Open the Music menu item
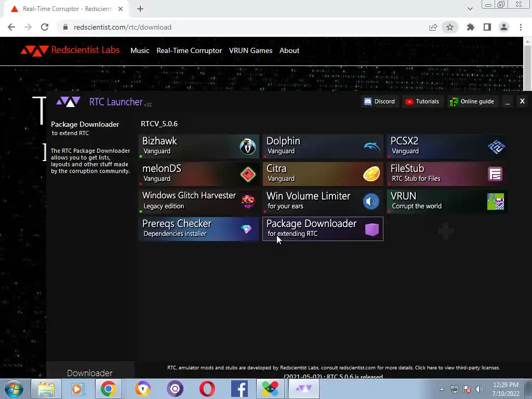532x399 pixels. tap(140, 50)
